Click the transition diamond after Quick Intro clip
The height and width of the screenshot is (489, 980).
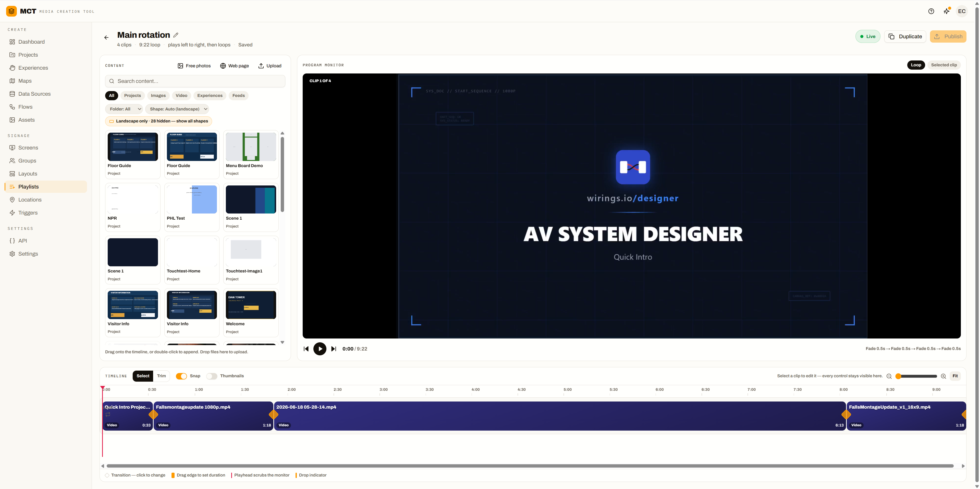coord(153,415)
